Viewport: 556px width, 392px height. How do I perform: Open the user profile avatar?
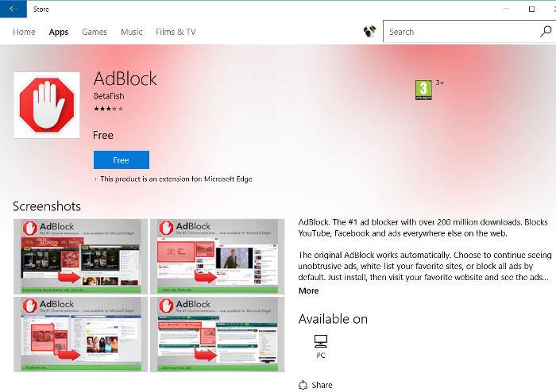(369, 32)
